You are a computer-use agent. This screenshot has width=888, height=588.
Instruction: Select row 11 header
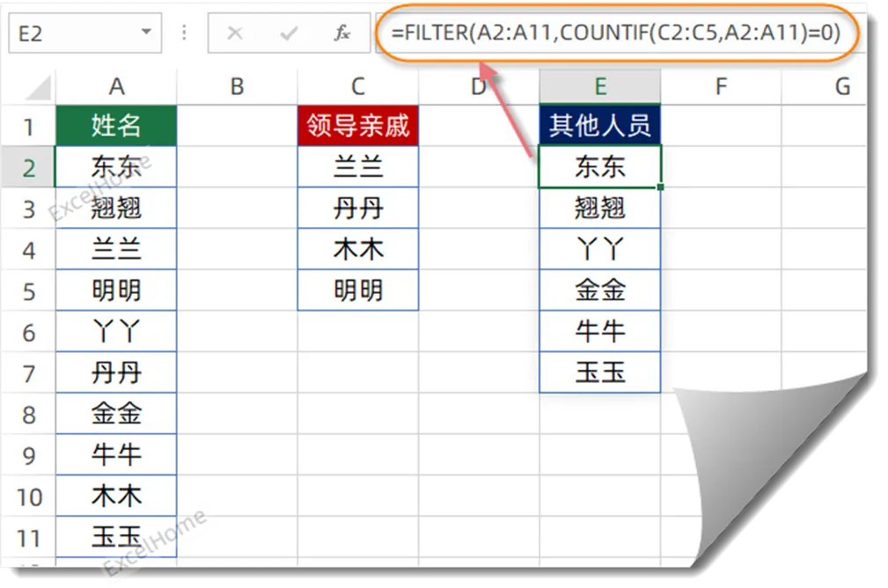(x=28, y=537)
